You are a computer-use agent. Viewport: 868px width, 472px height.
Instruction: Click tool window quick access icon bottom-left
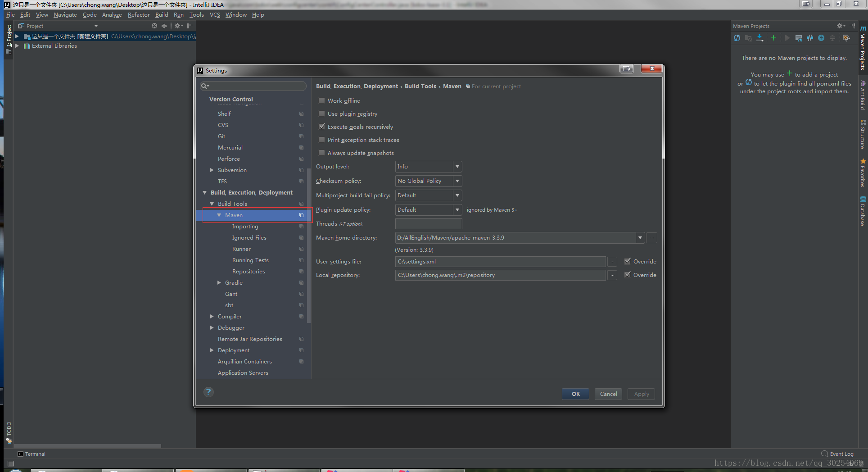pyautogui.click(x=11, y=463)
